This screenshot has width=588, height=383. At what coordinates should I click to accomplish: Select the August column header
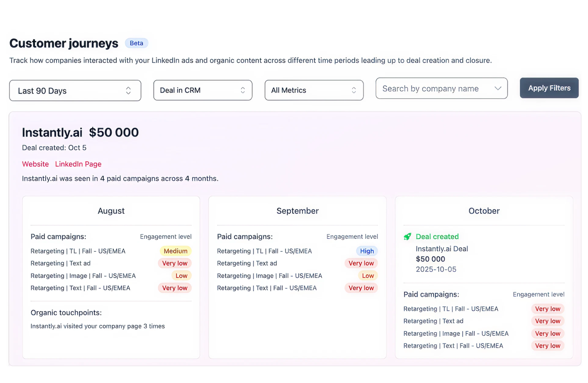click(111, 211)
